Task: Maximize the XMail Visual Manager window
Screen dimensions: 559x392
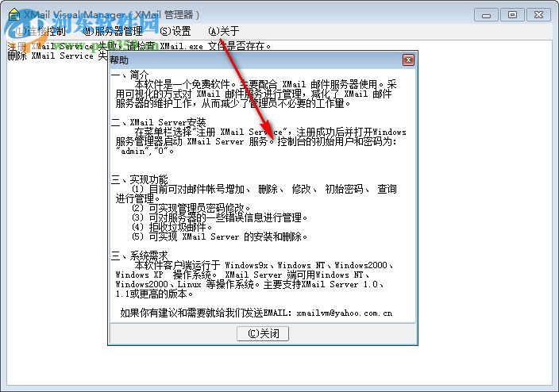Action: [x=512, y=15]
